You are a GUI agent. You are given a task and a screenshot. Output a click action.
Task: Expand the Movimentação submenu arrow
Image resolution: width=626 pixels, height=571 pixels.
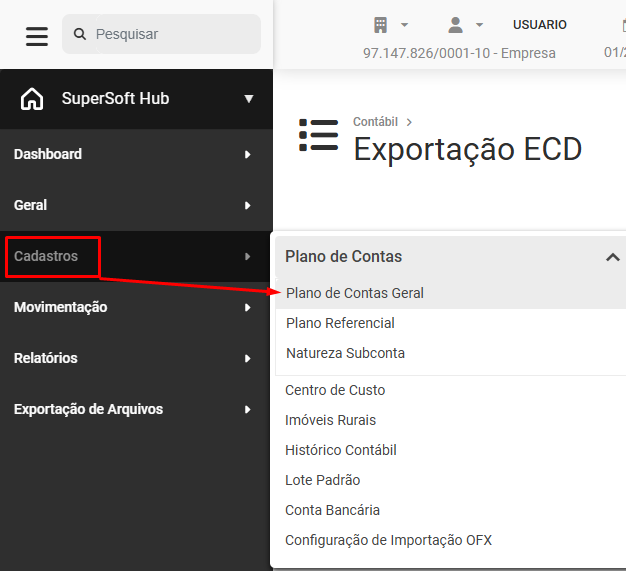coord(248,307)
